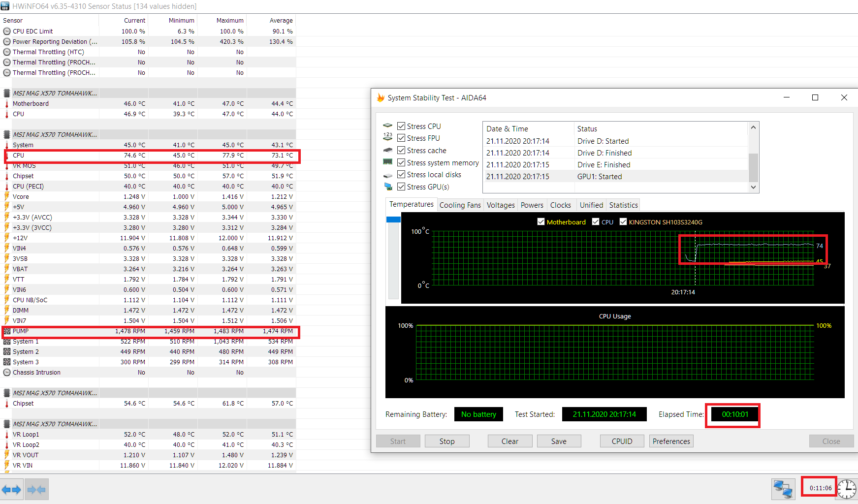The width and height of the screenshot is (858, 504).
Task: Uncheck the Stress FPU checkbox
Action: pos(401,138)
